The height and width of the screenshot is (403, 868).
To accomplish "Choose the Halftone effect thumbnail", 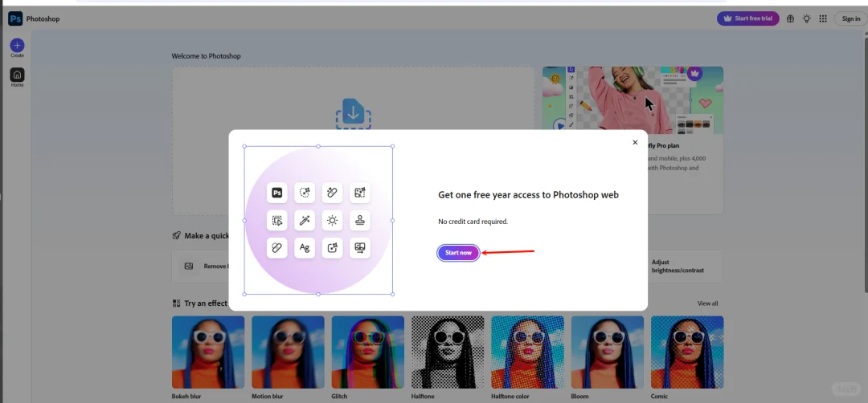I will [x=448, y=352].
